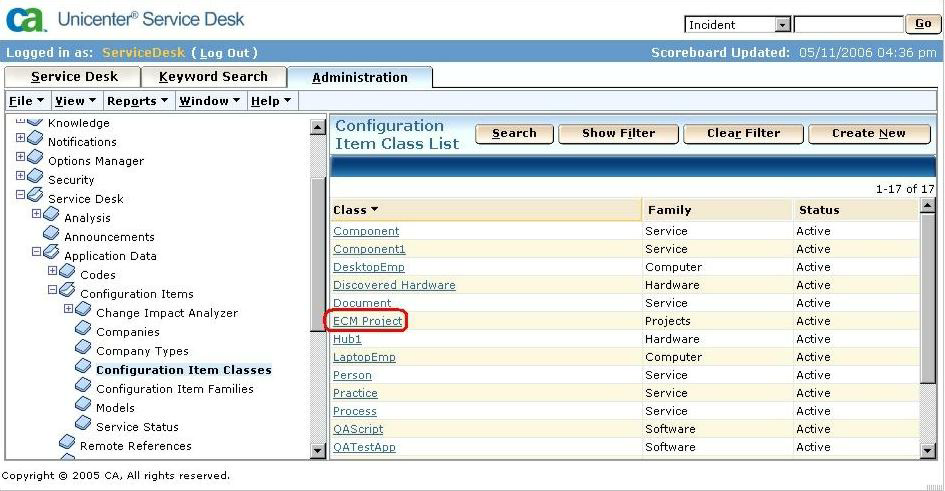
Task: Click the Options Manager folder icon
Action: 35,157
